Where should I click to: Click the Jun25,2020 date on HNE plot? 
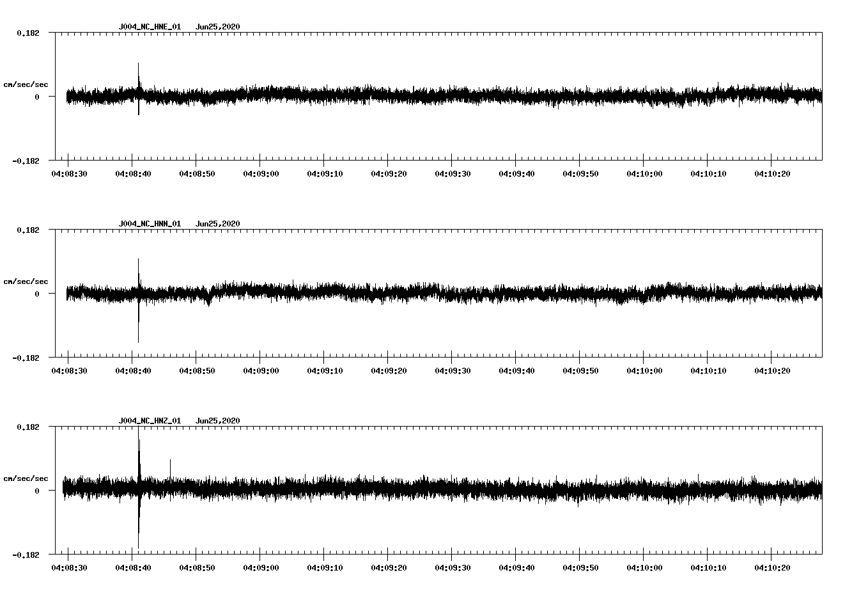coord(217,27)
